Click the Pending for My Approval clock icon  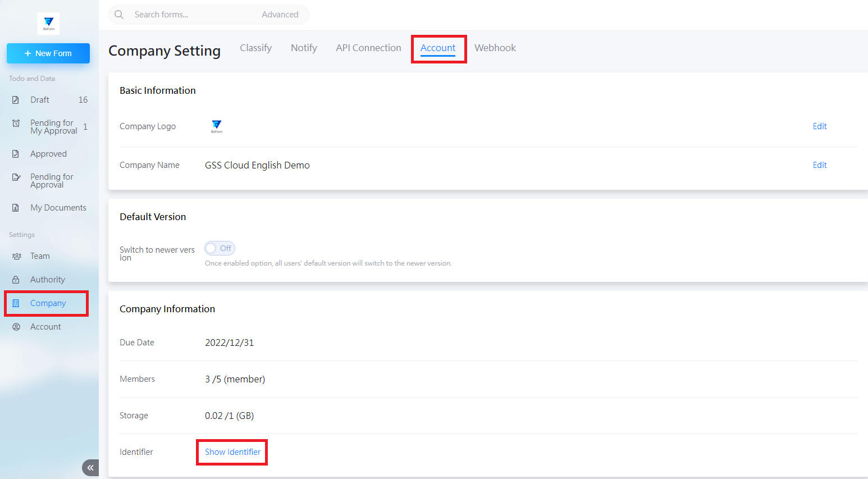pos(16,123)
